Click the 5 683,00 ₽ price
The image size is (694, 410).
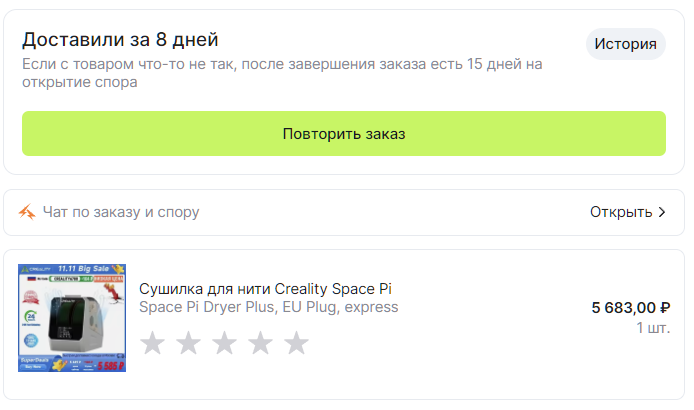coord(630,307)
